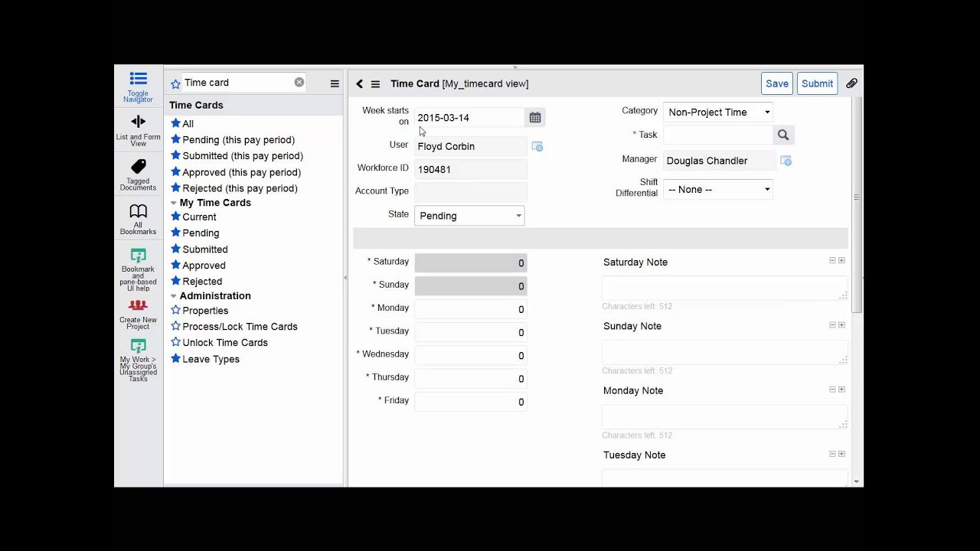This screenshot has height=551, width=980.
Task: Open Tagged Documents
Action: 138,174
